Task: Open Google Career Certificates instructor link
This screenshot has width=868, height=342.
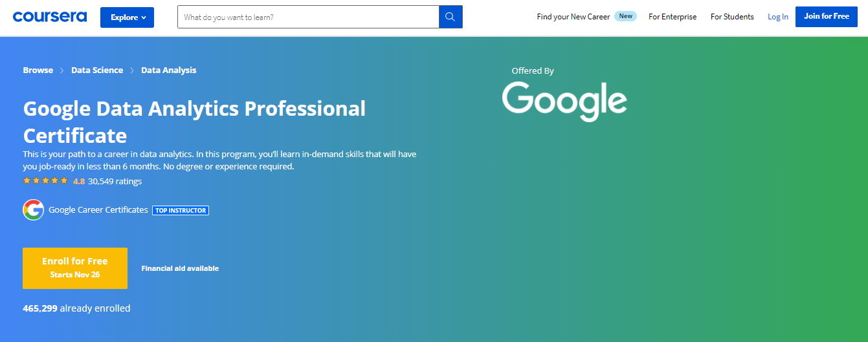Action: pyautogui.click(x=98, y=209)
